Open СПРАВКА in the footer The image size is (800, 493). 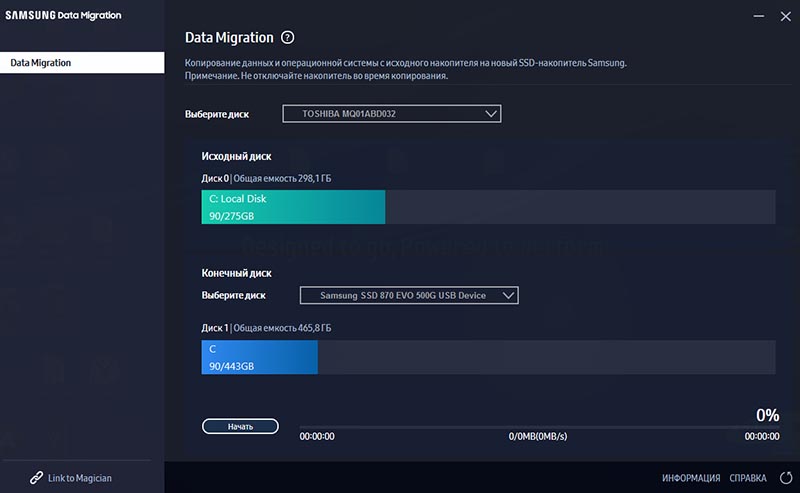tap(748, 478)
